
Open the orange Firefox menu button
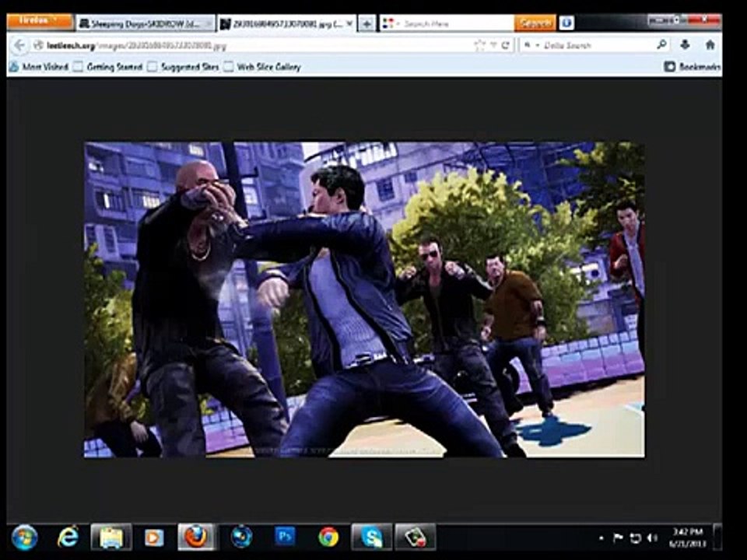coord(40,22)
